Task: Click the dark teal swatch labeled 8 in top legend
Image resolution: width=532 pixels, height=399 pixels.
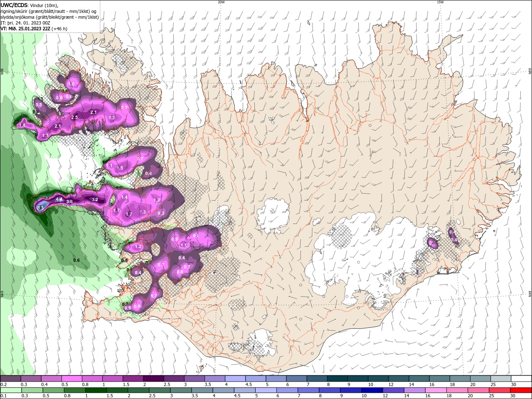Action: tap(337, 379)
